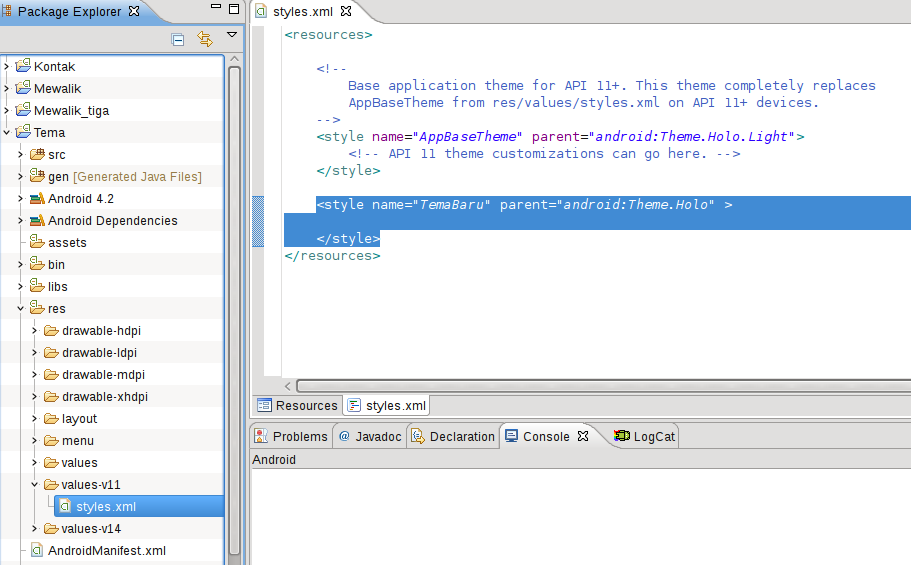Image resolution: width=911 pixels, height=565 pixels.
Task: Select AndroidManifest.xml file
Action: [x=107, y=550]
